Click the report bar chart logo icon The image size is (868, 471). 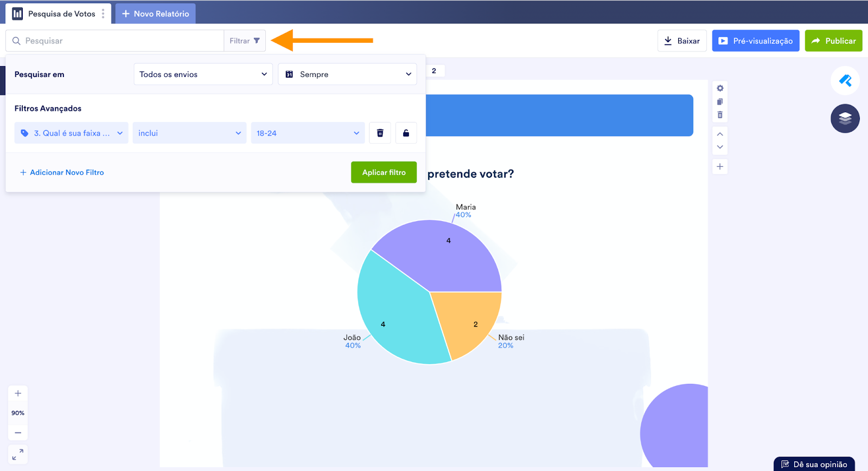pos(17,14)
